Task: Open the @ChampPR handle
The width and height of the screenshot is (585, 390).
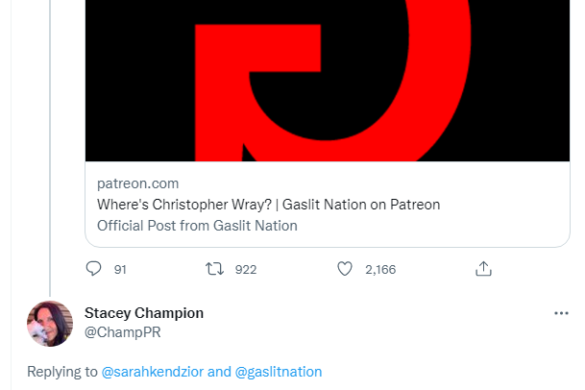Action: click(x=123, y=332)
